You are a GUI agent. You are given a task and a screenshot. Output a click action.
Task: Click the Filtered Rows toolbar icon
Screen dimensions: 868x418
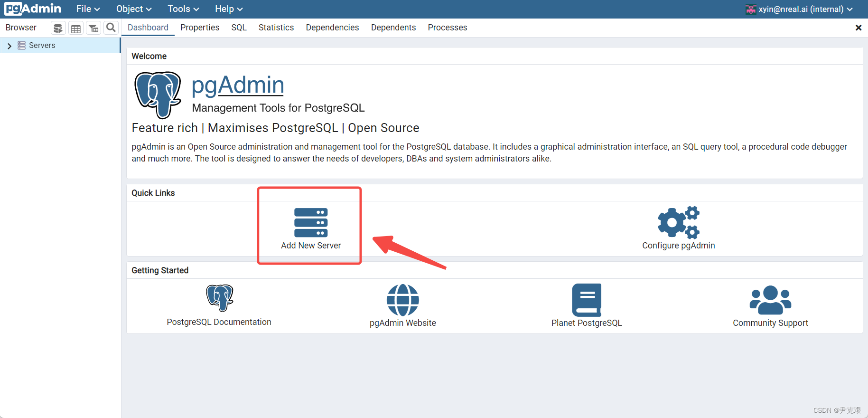click(x=93, y=28)
